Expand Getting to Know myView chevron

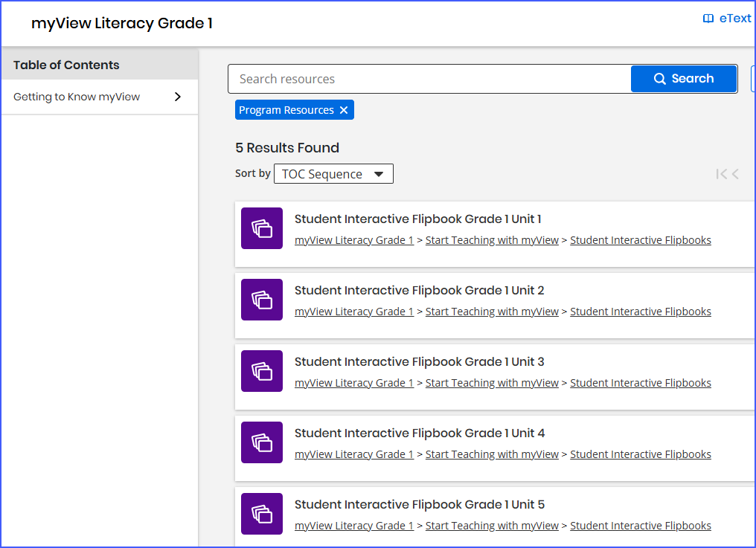[178, 97]
